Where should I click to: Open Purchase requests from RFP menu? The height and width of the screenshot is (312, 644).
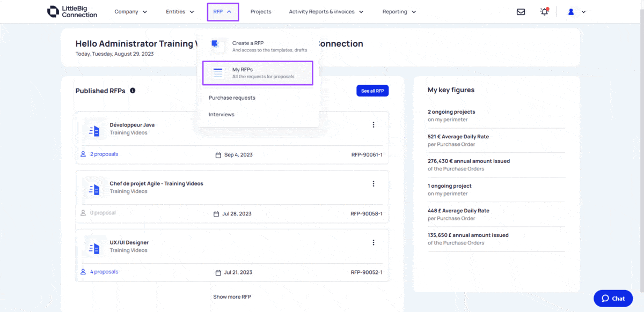click(232, 98)
